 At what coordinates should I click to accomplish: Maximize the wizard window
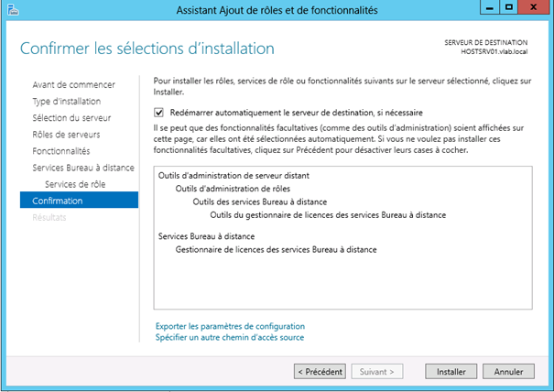508,9
